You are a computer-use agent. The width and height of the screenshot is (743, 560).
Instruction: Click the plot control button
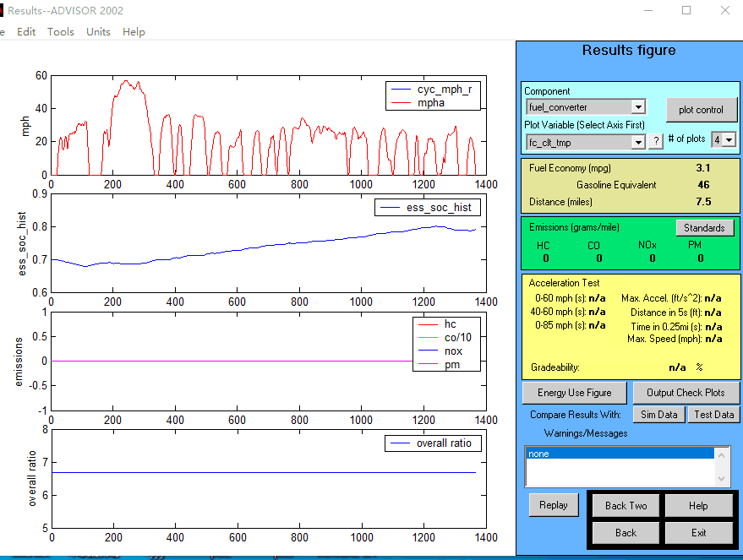pos(701,110)
